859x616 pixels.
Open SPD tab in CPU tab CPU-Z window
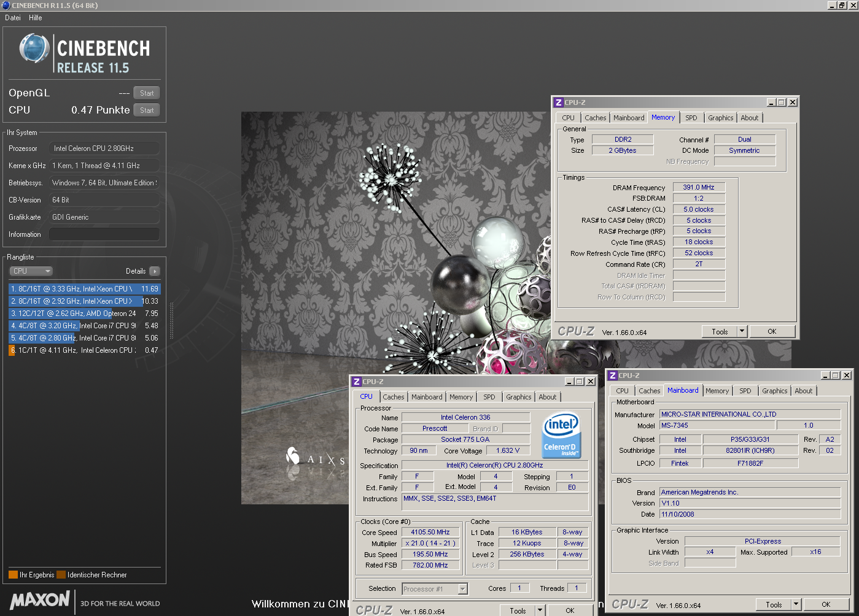(x=489, y=397)
